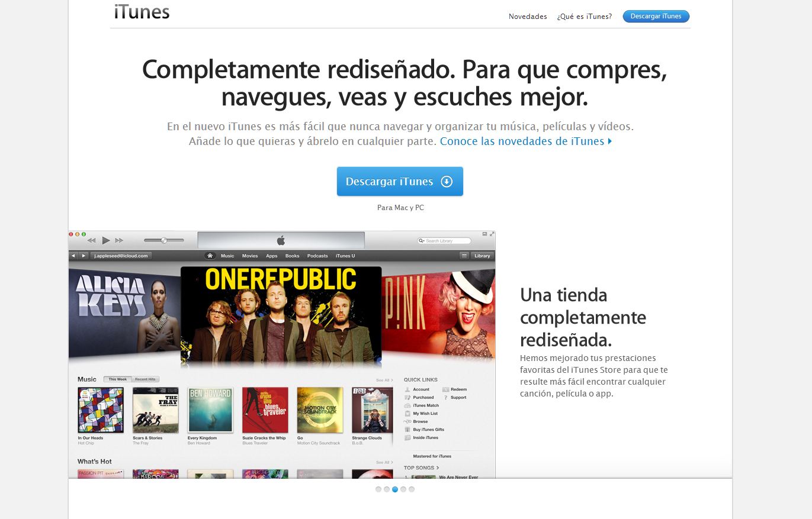This screenshot has width=812, height=519.
Task: Click the magnifier icon in Search Library
Action: tap(422, 241)
